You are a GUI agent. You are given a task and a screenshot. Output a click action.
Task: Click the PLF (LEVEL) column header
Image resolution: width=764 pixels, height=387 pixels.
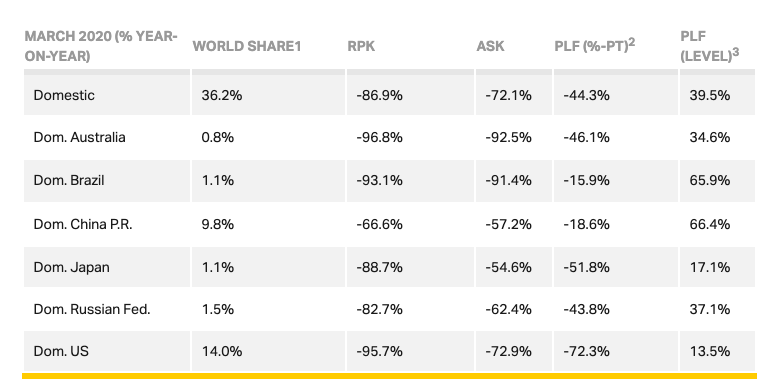point(709,46)
